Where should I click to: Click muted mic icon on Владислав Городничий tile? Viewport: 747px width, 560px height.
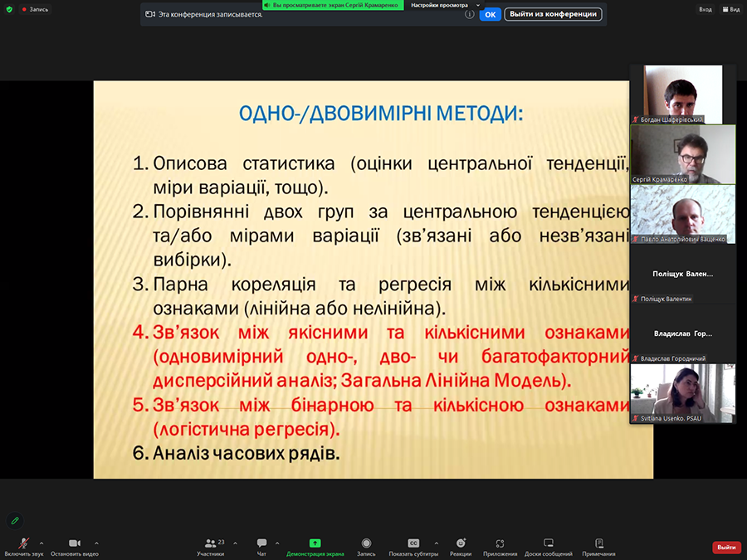pos(636,358)
